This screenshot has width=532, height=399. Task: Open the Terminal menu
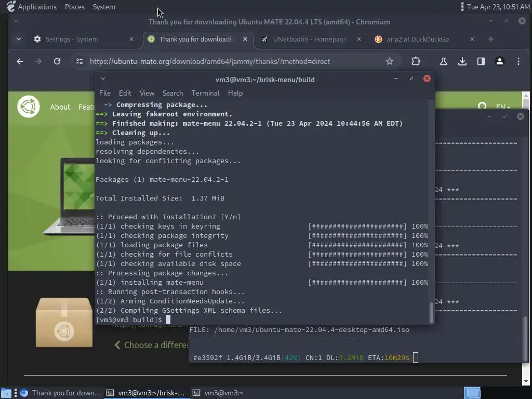[205, 93]
